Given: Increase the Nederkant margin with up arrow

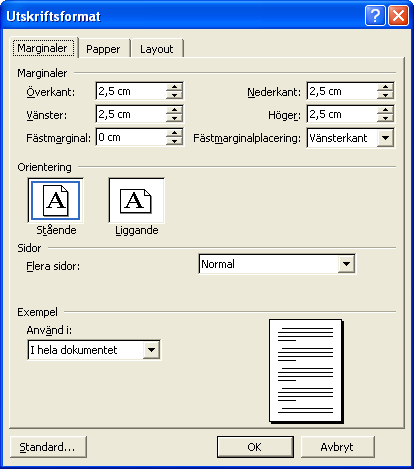Looking at the screenshot, I should pos(385,87).
